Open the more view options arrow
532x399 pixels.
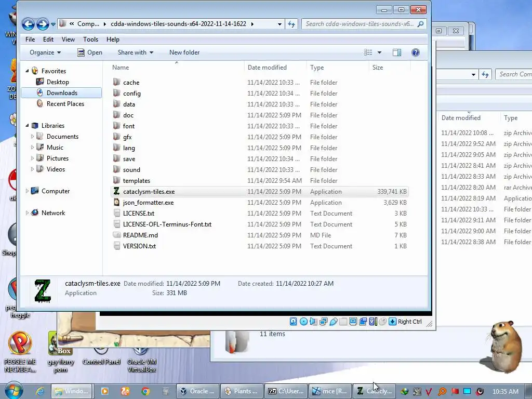[379, 52]
